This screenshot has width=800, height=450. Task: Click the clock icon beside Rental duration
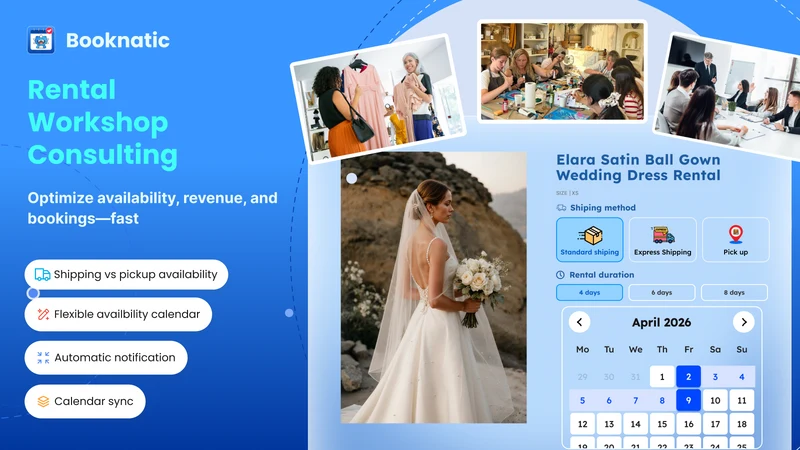tap(560, 274)
